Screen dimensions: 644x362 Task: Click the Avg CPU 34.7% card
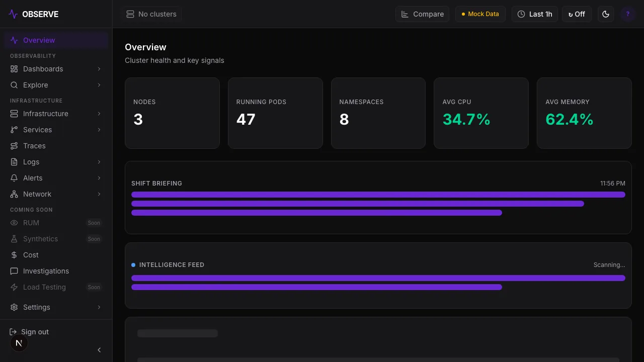(481, 113)
